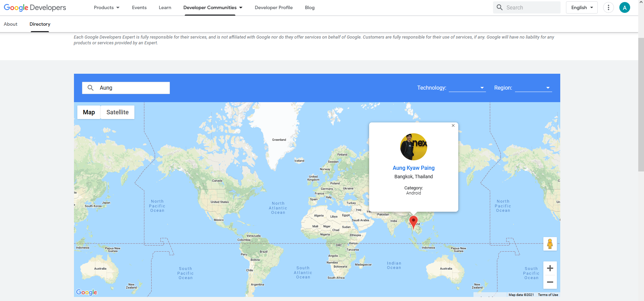Viewport: 644px width, 301px height.
Task: Open the English language dropdown
Action: point(582,7)
